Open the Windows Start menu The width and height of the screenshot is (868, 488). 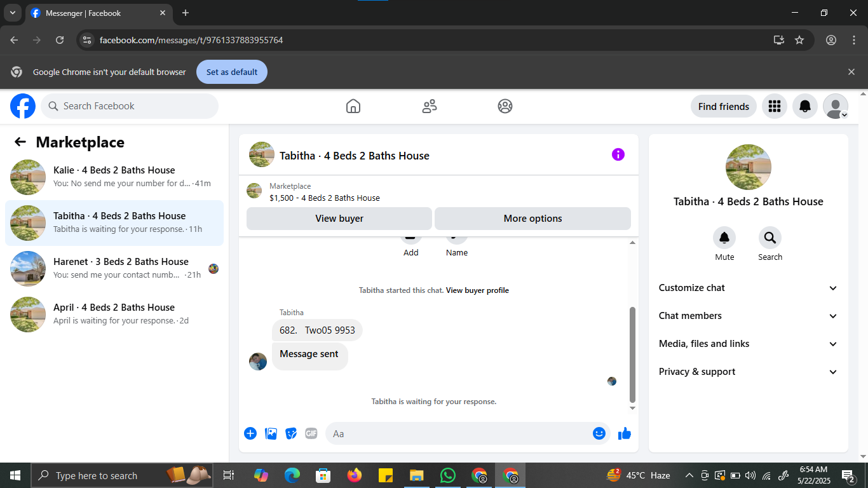(x=15, y=475)
